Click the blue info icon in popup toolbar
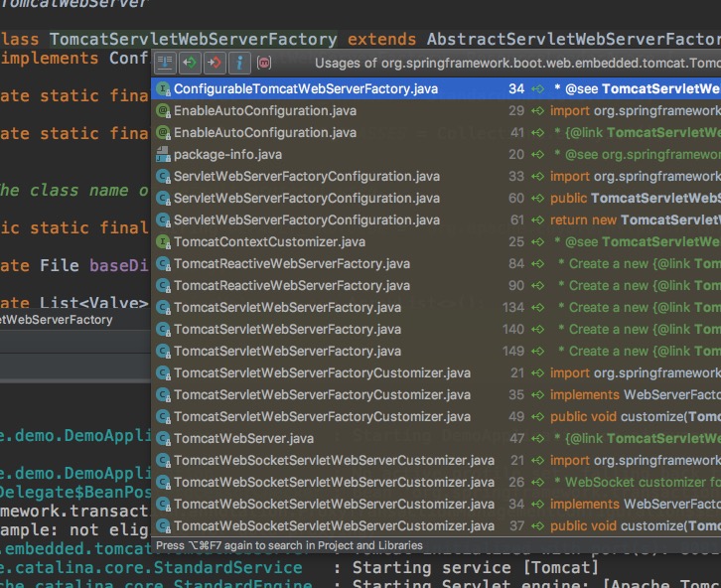This screenshot has height=588, width=721. pos(239,63)
